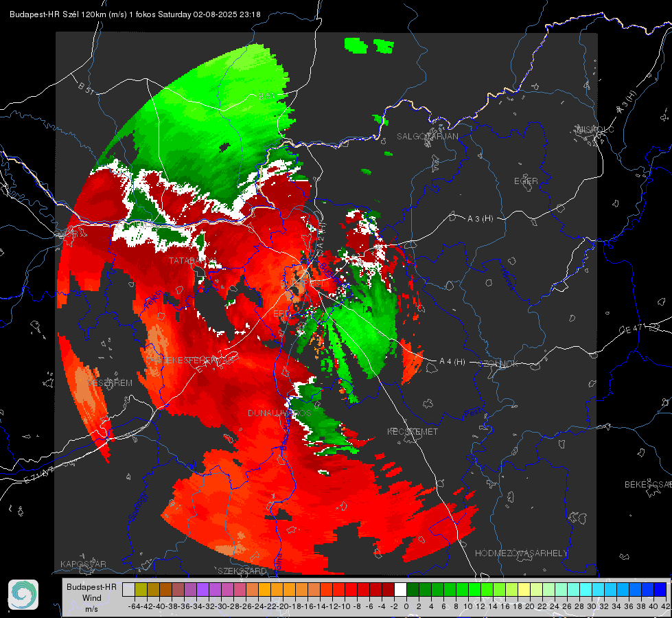
Task: Click the white zero-velocity swatch in legend
Action: [400, 589]
